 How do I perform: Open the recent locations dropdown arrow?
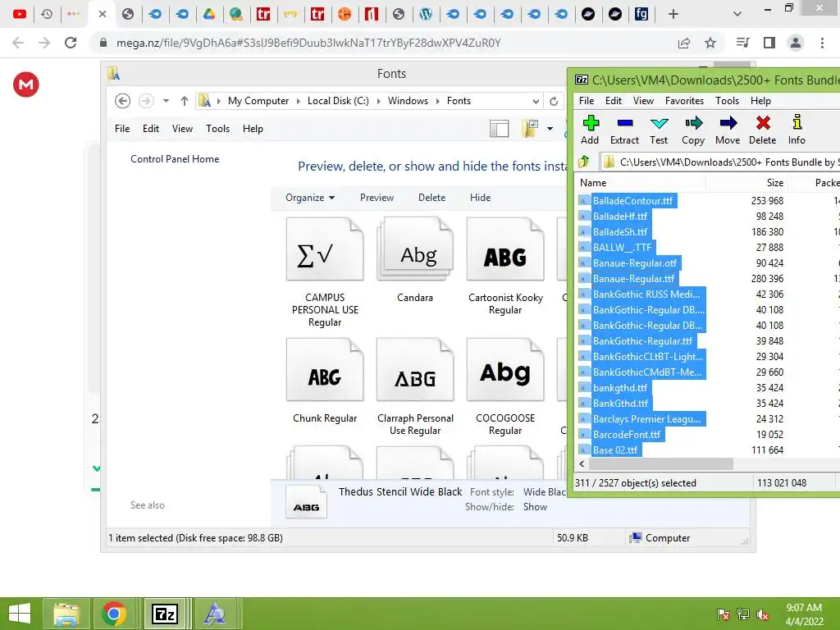[x=166, y=101]
